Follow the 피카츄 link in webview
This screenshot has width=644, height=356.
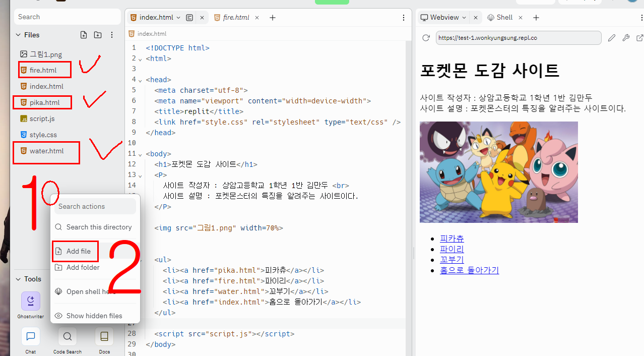[x=452, y=239]
